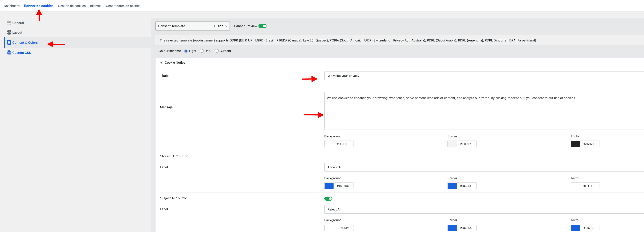
Task: Toggle the Reject All button switch
Action: (x=328, y=199)
